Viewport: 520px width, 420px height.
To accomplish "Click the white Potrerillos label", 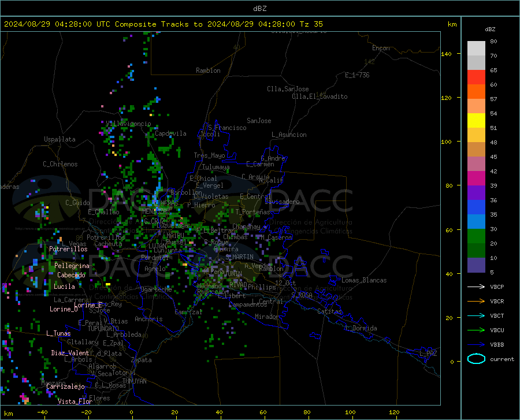I will 68,249.
